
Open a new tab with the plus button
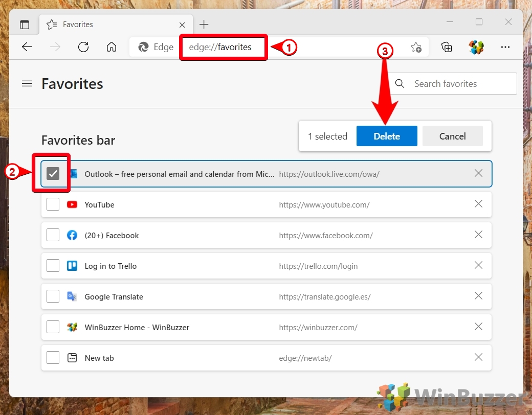click(x=204, y=25)
